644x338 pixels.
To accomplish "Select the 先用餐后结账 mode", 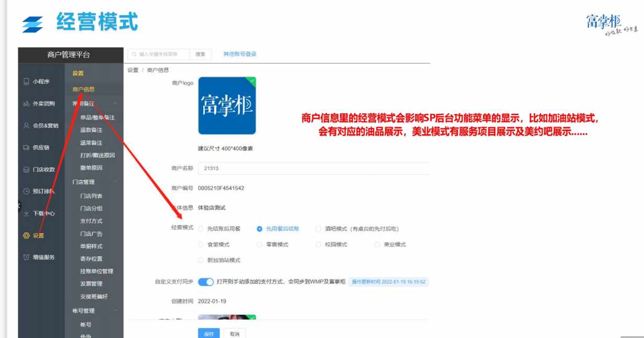I will (259, 229).
